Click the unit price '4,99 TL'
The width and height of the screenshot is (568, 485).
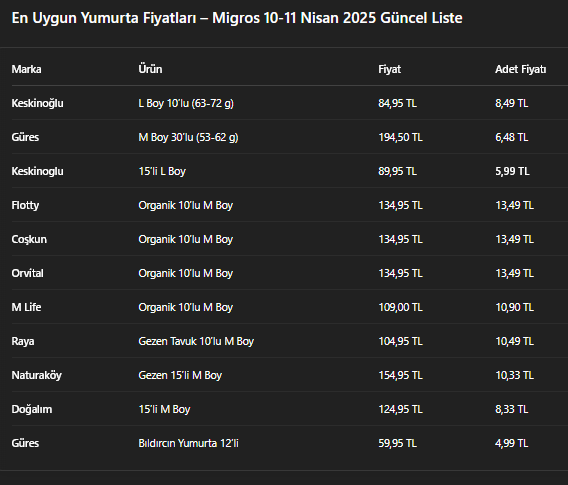(511, 443)
